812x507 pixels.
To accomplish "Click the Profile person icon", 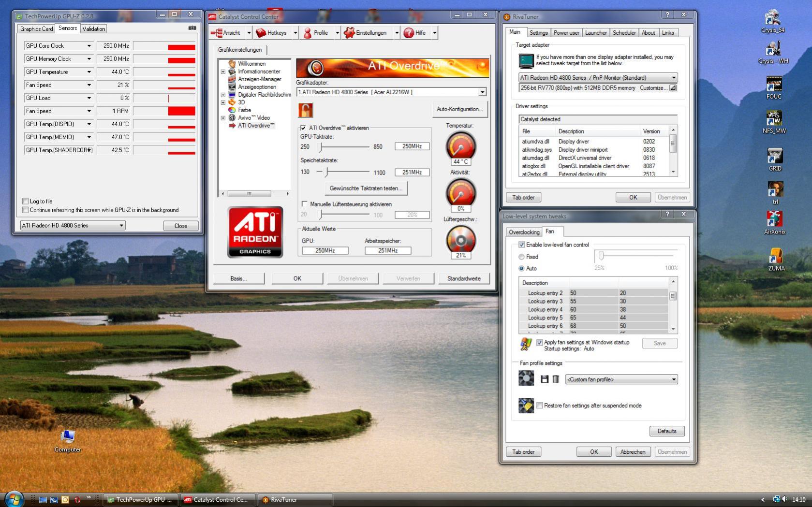I will (x=307, y=33).
